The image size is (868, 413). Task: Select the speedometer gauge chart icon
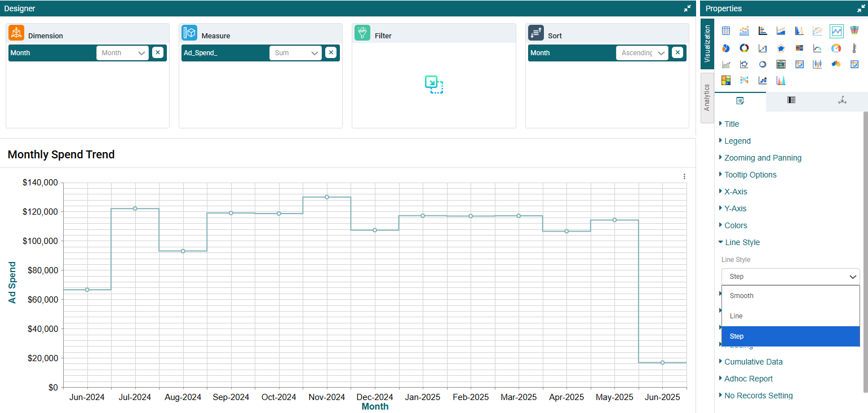pyautogui.click(x=836, y=48)
